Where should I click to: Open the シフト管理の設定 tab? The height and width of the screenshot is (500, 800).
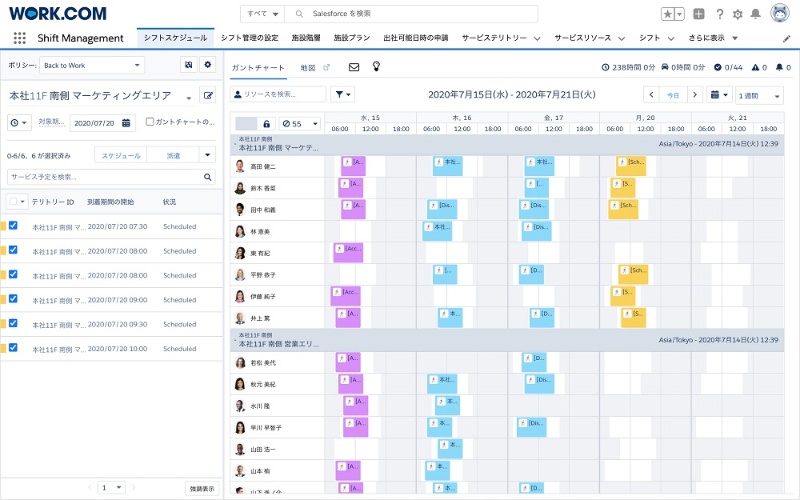point(249,38)
